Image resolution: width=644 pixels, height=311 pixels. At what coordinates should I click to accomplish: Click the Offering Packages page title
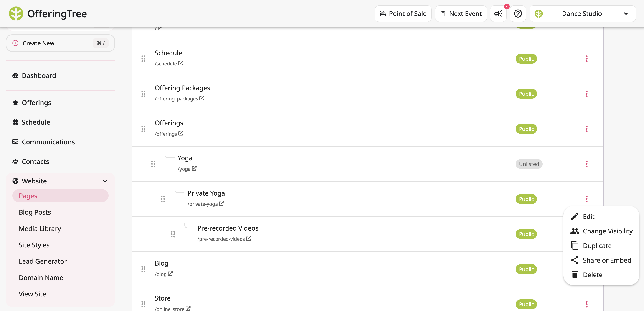[x=182, y=88]
